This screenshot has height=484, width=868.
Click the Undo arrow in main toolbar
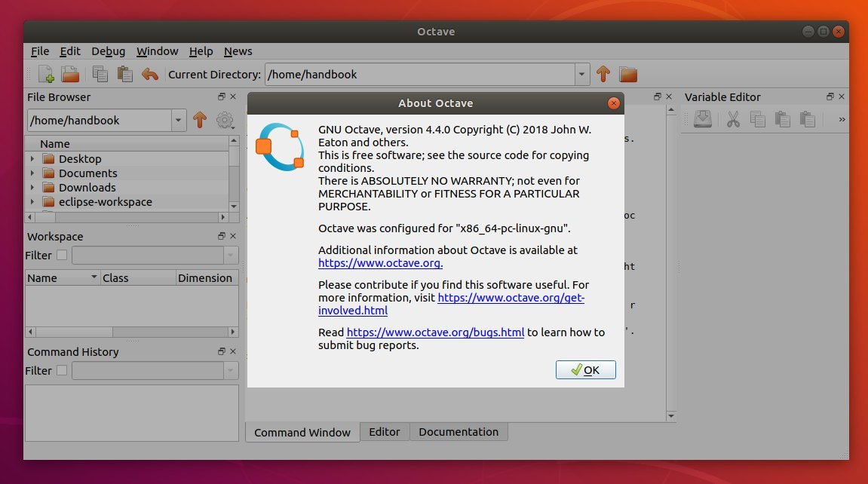pos(149,74)
